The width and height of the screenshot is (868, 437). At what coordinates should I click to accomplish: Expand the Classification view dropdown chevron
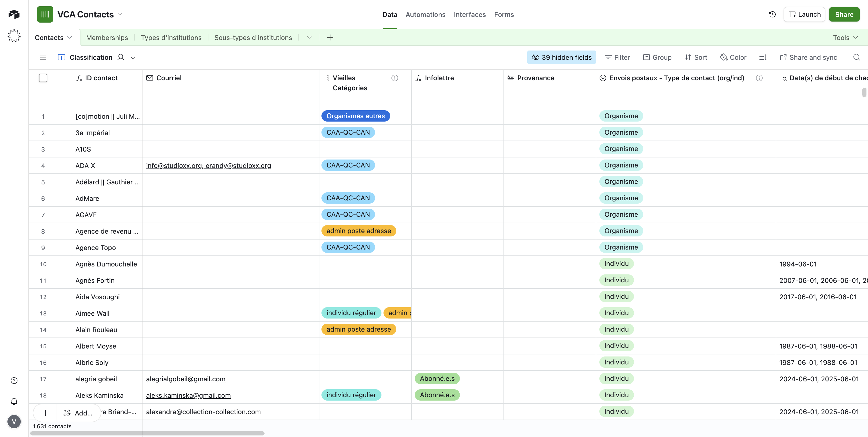point(133,58)
